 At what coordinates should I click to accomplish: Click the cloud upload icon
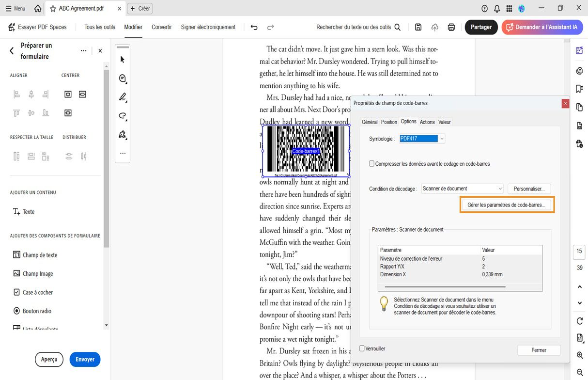(435, 27)
